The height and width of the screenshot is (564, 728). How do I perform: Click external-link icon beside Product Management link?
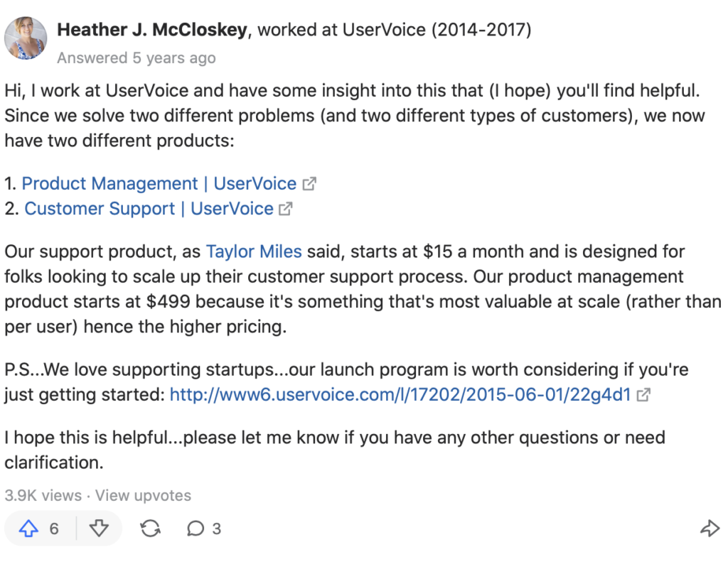coord(309,184)
